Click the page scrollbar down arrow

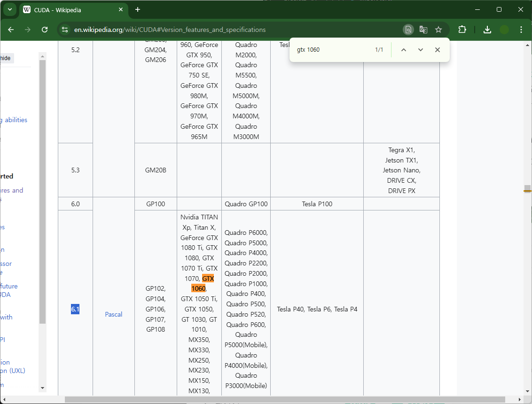(x=528, y=392)
